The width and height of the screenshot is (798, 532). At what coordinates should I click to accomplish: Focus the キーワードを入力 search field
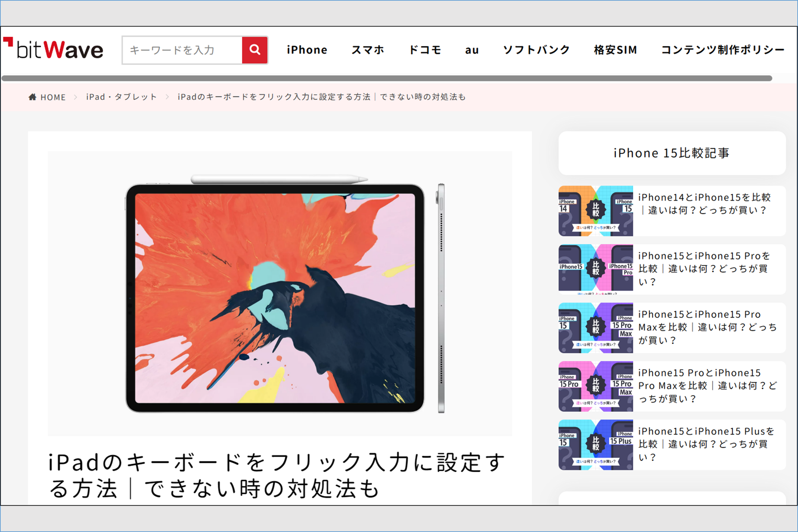pyautogui.click(x=182, y=50)
